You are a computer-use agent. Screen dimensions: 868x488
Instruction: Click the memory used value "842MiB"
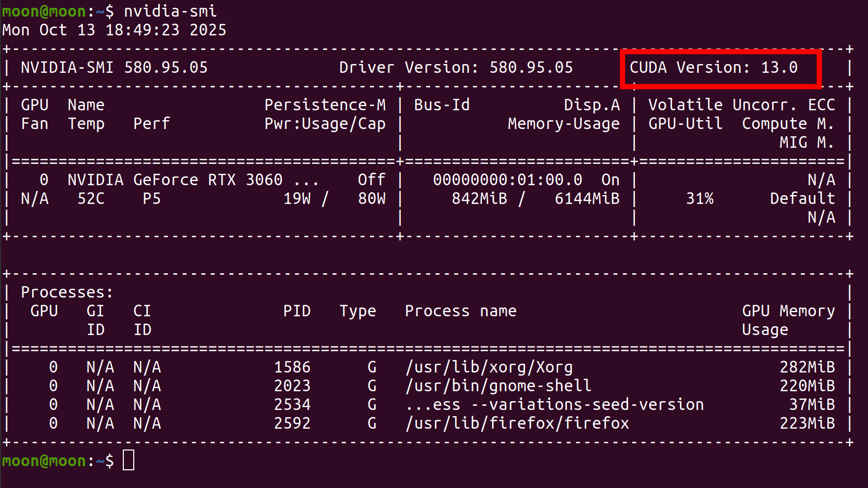tap(479, 199)
